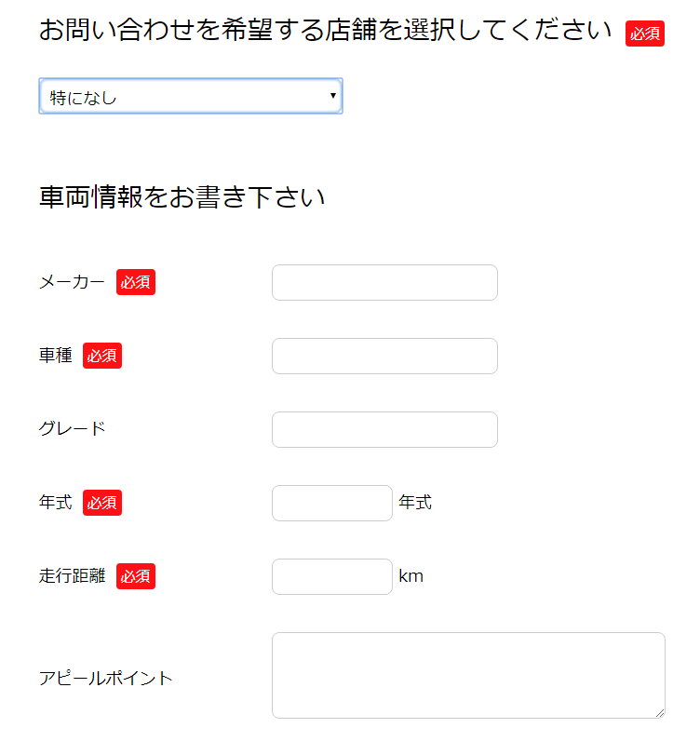Click the dropdown arrow on the shop selector
The height and width of the screenshot is (755, 700).
pos(332,95)
